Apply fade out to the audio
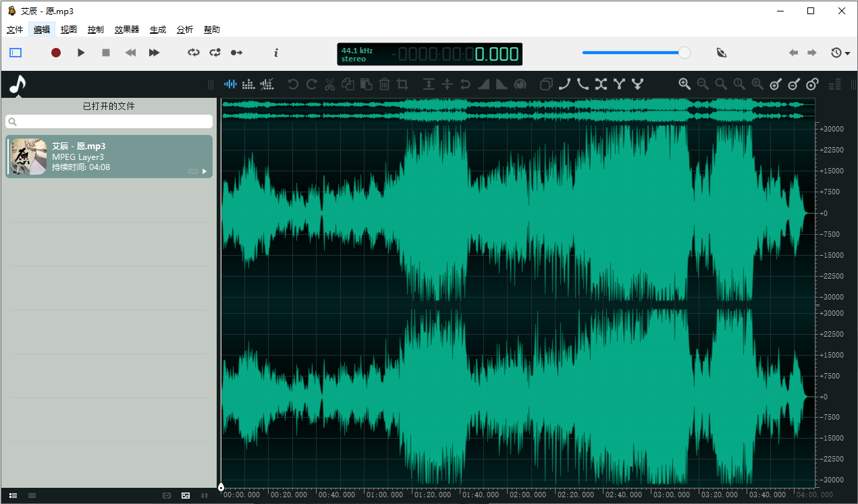The height and width of the screenshot is (504, 858). 500,84
